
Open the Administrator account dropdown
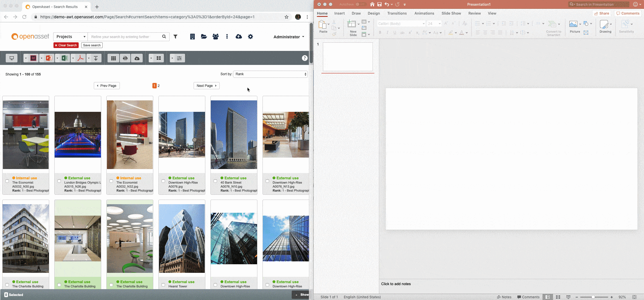(289, 37)
